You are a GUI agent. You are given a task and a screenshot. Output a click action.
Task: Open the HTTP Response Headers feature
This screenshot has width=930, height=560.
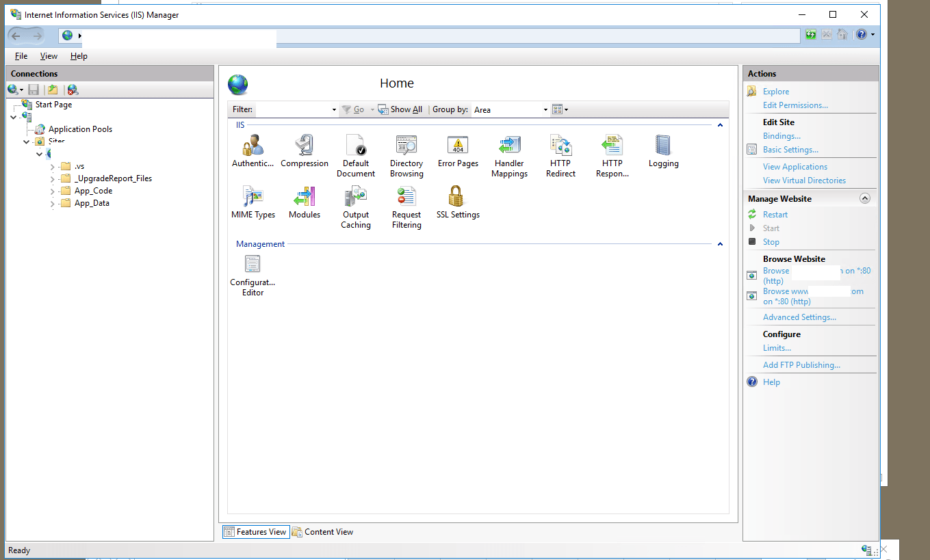tap(612, 156)
